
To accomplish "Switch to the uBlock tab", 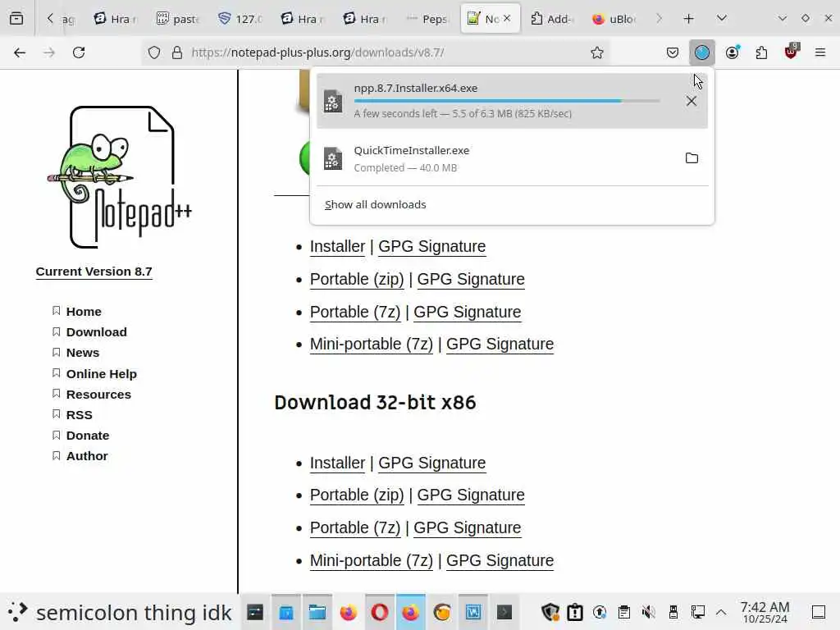I will pyautogui.click(x=614, y=19).
